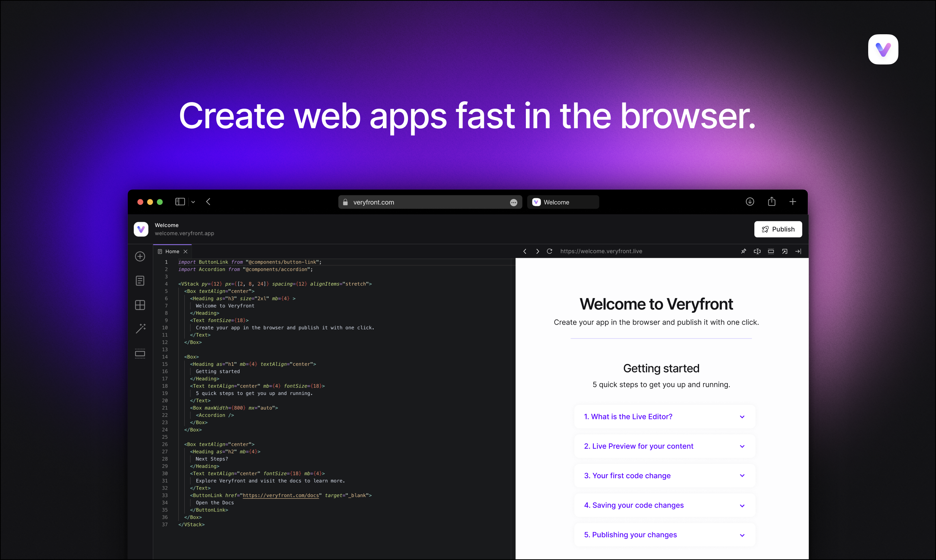
Task: Toggle split view icon in preview toolbar
Action: coord(757,251)
